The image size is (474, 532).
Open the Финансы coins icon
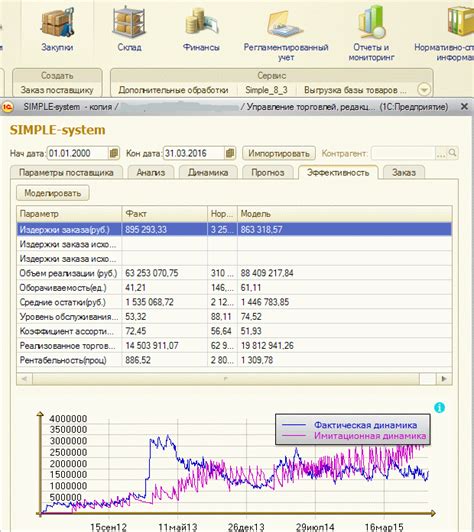(201, 23)
